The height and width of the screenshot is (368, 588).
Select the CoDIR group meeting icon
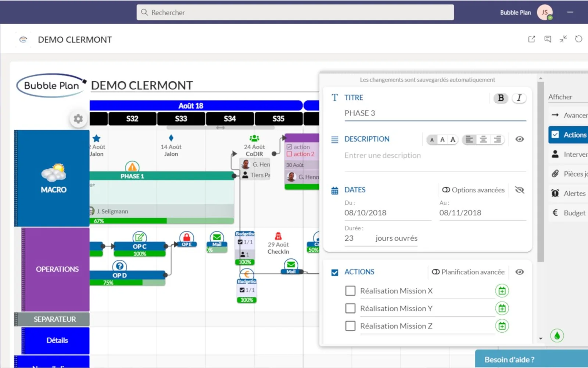[254, 138]
